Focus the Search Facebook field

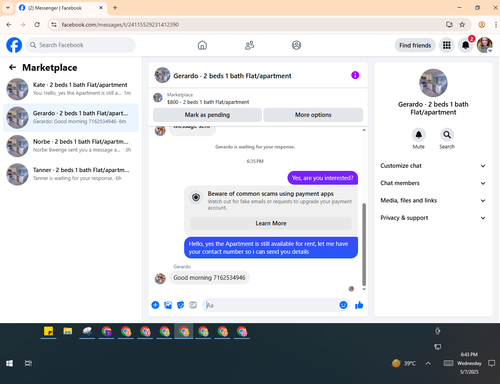[80, 45]
